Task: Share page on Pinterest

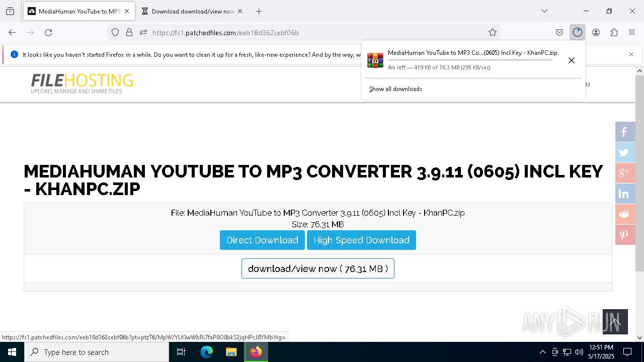Action: [x=625, y=235]
